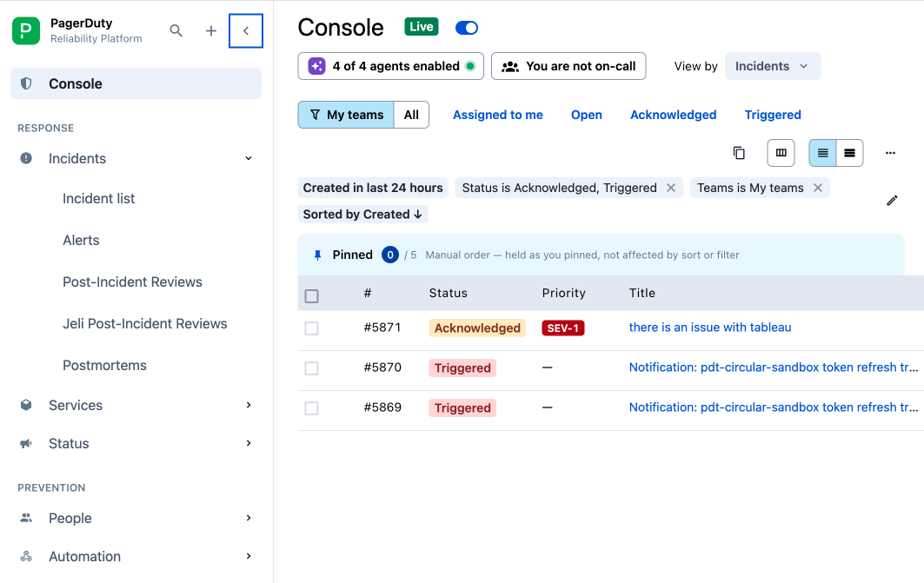Click the plus create icon
The height and width of the screenshot is (583, 924).
211,30
